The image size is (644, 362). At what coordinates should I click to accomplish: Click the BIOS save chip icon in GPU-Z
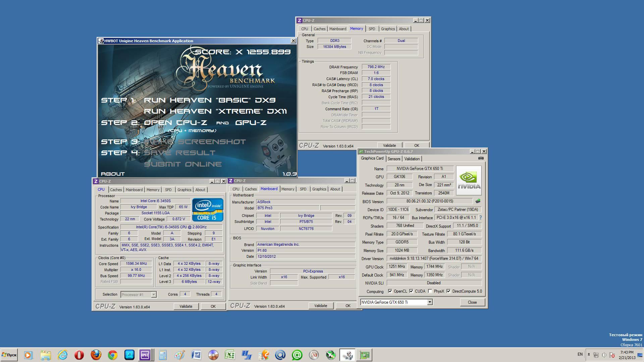(x=478, y=201)
